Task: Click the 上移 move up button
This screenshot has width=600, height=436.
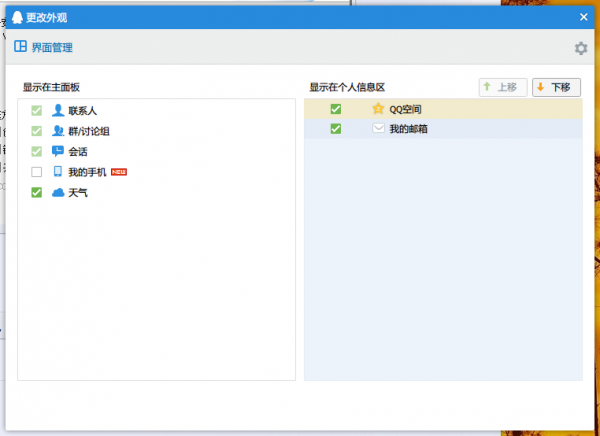Action: pyautogui.click(x=503, y=87)
